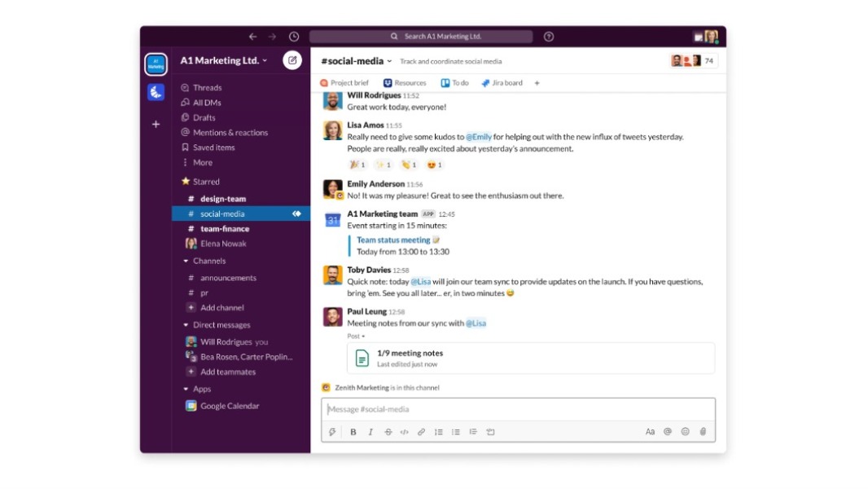Collapse the Direct messages section

pyautogui.click(x=186, y=325)
